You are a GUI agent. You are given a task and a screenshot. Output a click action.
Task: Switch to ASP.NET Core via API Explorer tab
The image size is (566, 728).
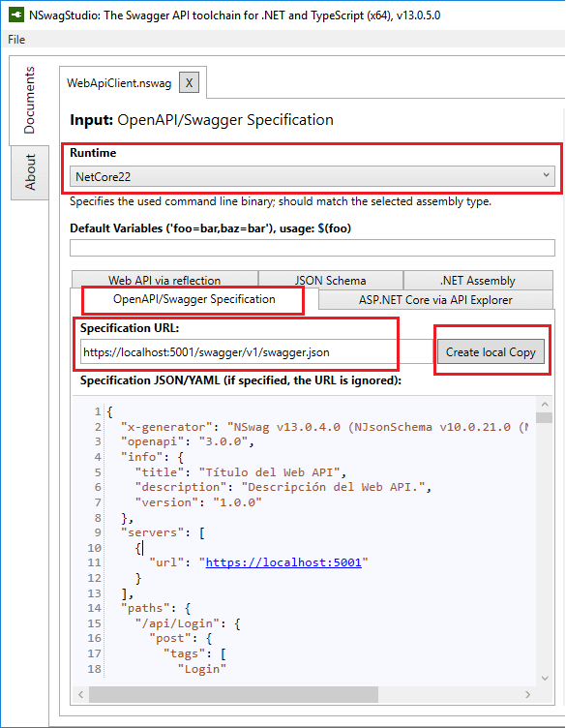pos(435,300)
